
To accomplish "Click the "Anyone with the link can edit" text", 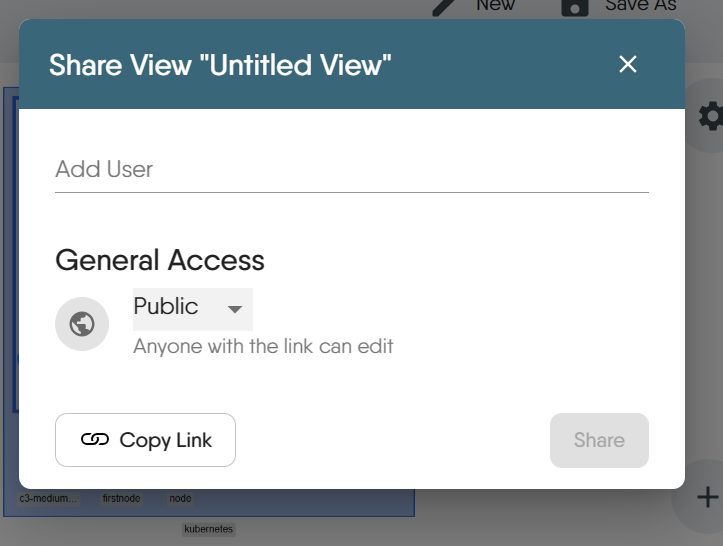I will pyautogui.click(x=263, y=347).
